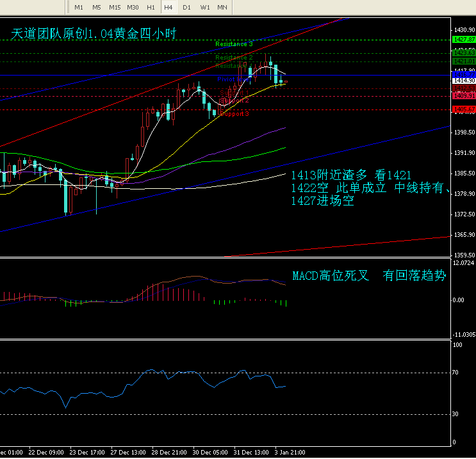The width and height of the screenshot is (476, 459).
Task: Select the red 1405.67 price tag
Action: [x=463, y=109]
